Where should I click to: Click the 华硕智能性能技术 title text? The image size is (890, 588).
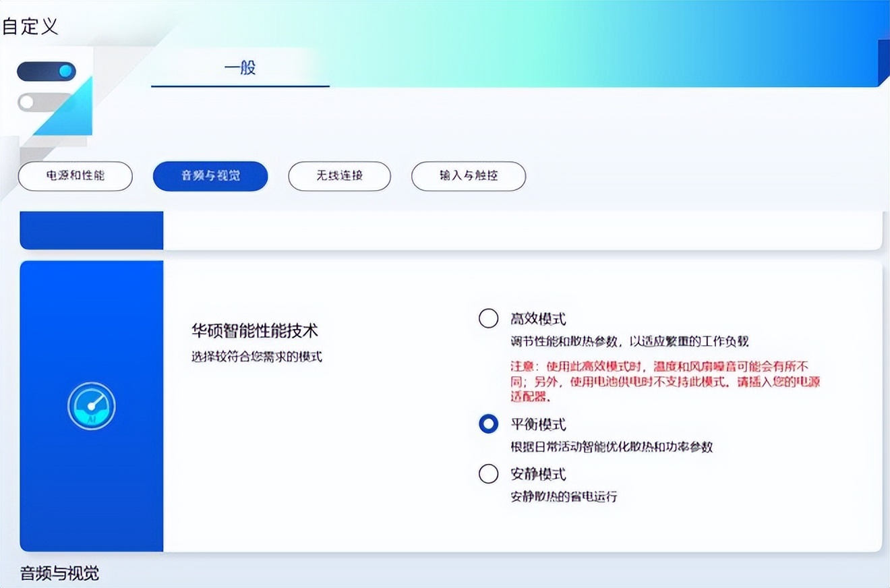coord(255,331)
